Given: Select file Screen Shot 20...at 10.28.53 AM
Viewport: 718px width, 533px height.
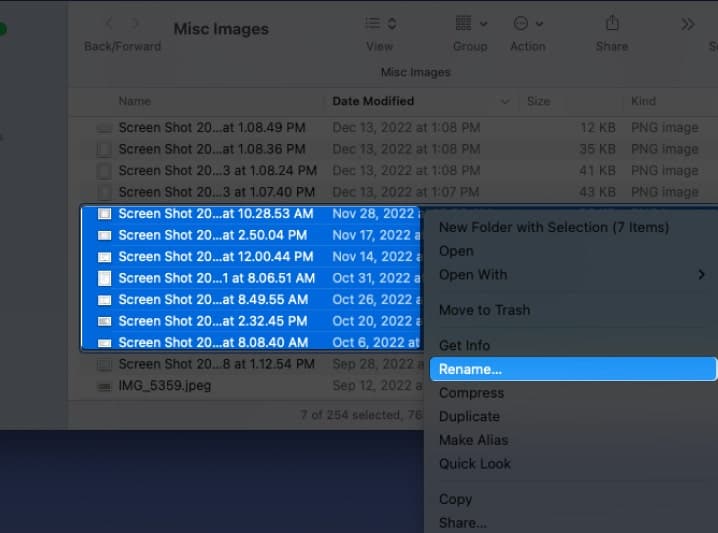Looking at the screenshot, I should click(216, 213).
